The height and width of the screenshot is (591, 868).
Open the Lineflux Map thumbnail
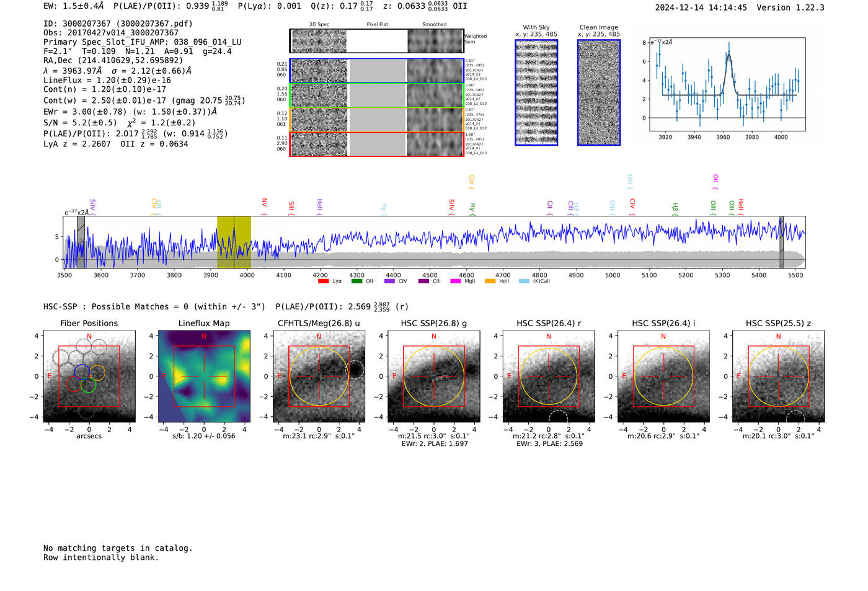[204, 376]
